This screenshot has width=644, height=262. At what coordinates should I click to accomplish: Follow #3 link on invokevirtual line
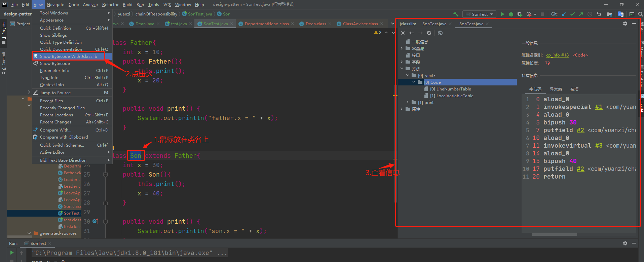[x=599, y=146]
